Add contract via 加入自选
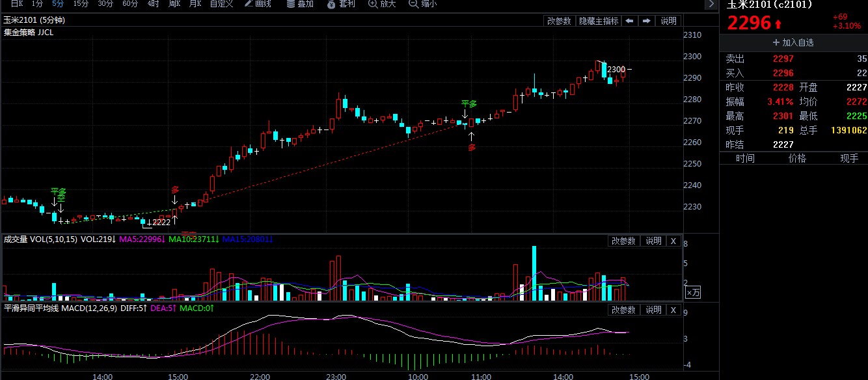Viewport: 868px width, 380px height. (793, 42)
